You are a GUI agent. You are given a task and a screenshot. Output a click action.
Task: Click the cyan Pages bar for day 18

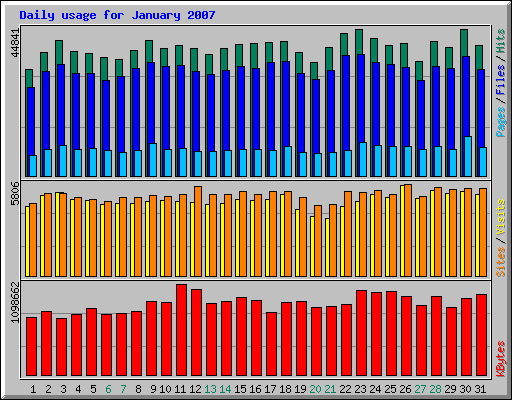(x=288, y=161)
